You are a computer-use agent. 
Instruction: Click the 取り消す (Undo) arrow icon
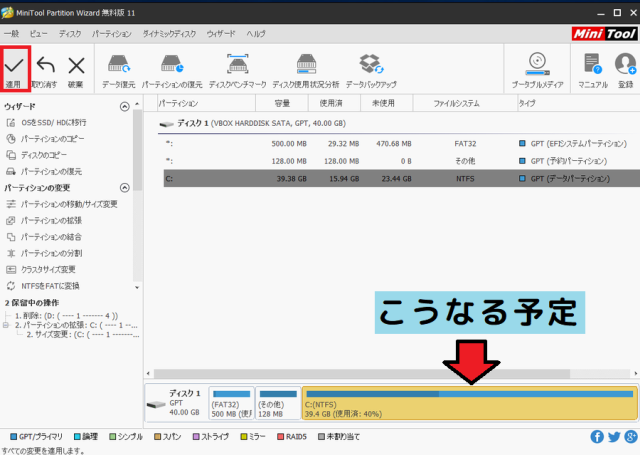point(46,65)
